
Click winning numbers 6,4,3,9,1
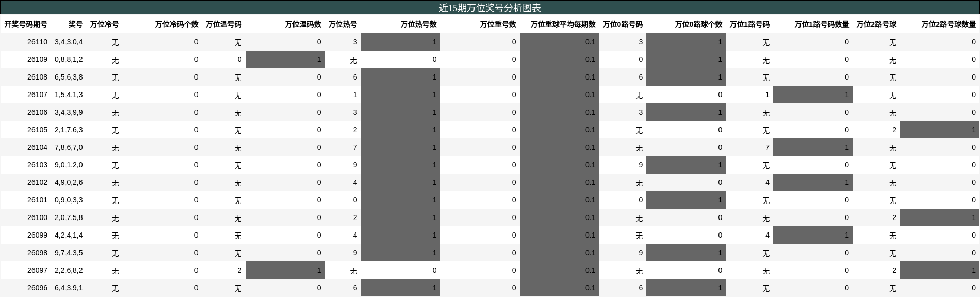[69, 288]
